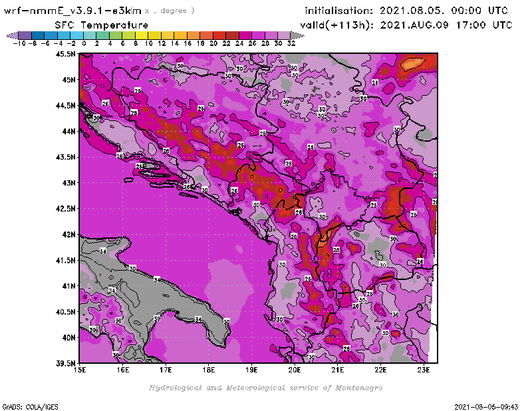Click the 22E longitude label
The height and width of the screenshot is (411, 532).
pos(380,370)
